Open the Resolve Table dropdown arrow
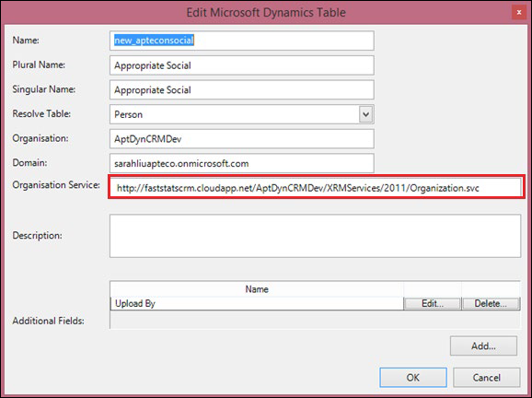 (x=365, y=114)
